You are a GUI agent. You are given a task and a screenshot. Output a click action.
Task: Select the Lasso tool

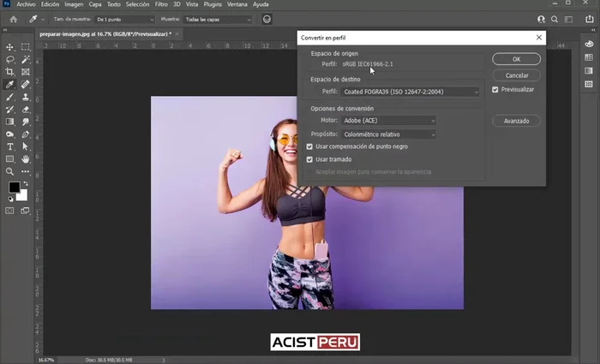click(9, 60)
